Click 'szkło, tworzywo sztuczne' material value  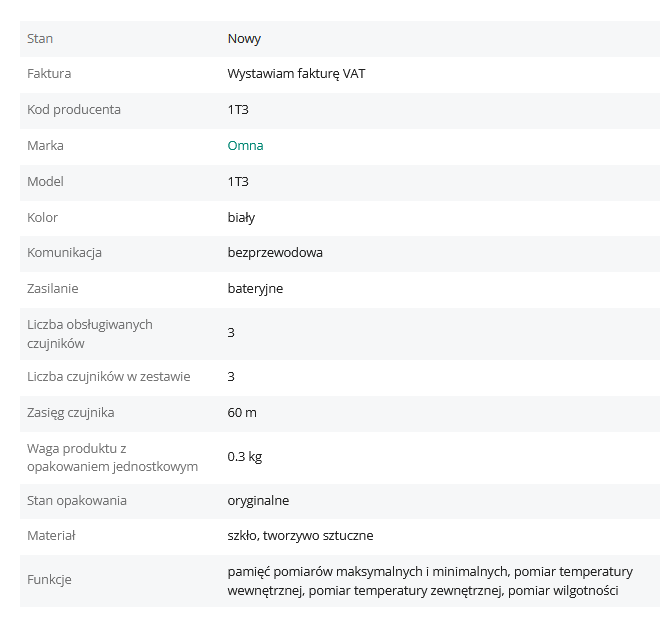coord(300,536)
